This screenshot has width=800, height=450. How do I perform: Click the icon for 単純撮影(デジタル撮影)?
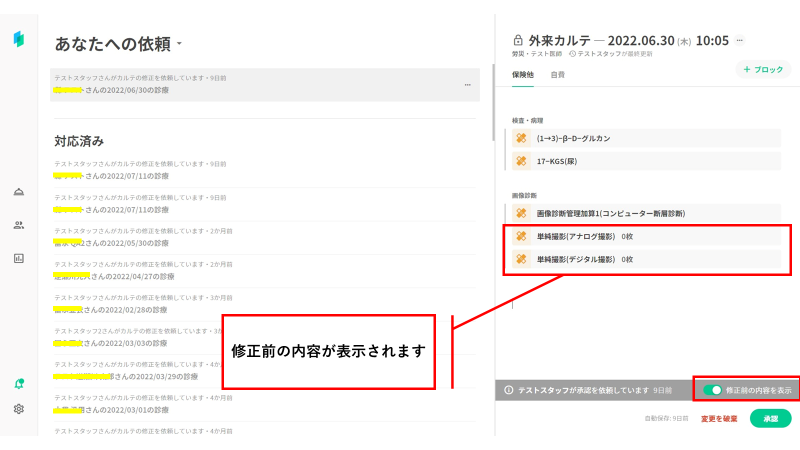pyautogui.click(x=521, y=259)
